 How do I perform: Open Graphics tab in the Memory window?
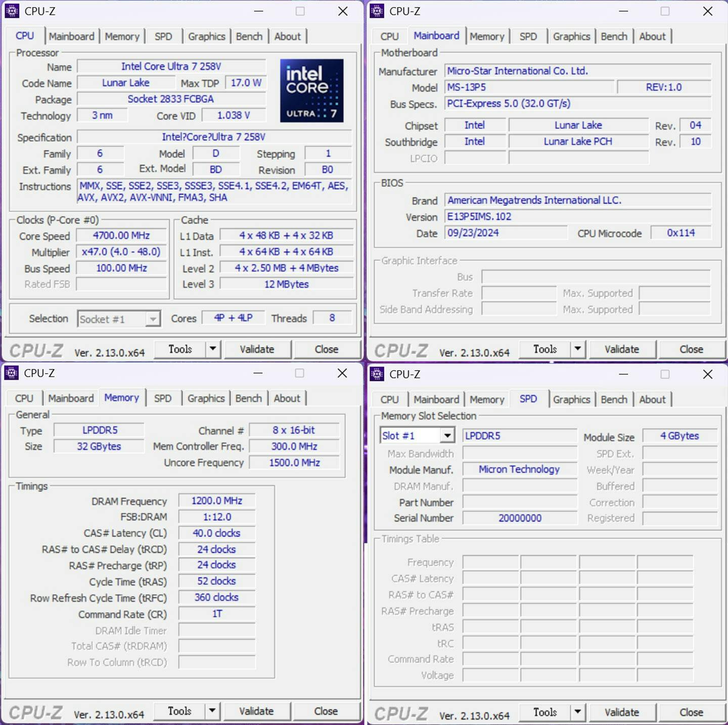click(206, 398)
